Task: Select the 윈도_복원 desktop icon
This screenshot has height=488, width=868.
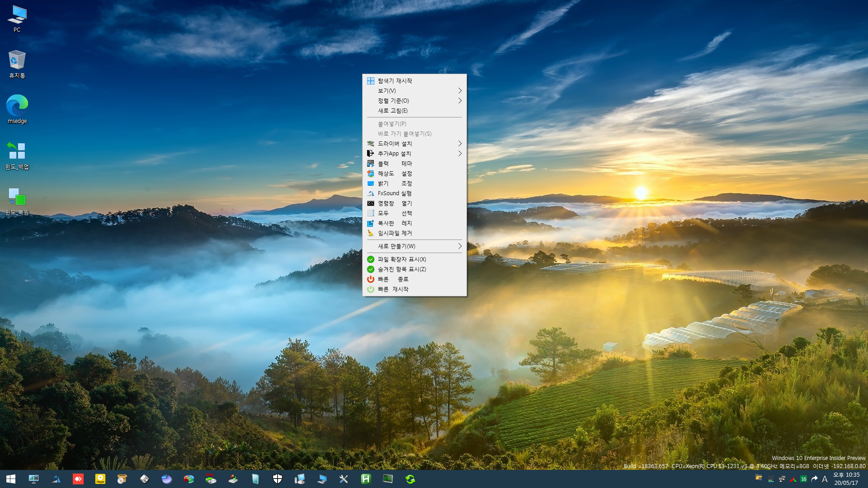Action: 17,201
